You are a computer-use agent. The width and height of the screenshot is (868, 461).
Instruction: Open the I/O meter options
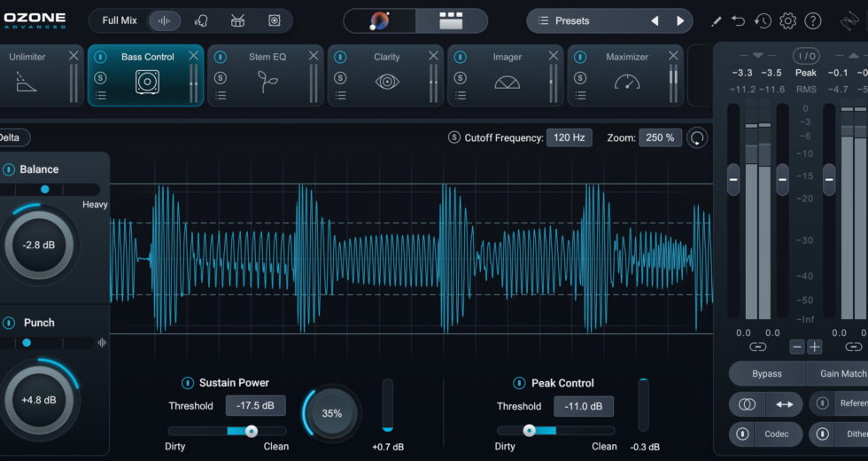[x=806, y=56]
